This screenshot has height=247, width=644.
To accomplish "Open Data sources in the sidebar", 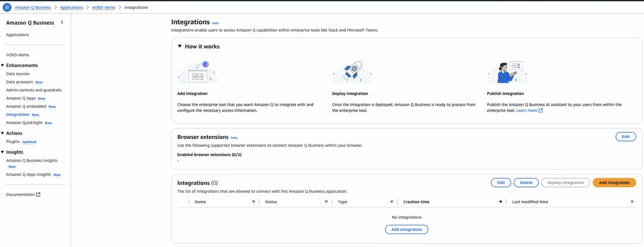I will (18, 74).
